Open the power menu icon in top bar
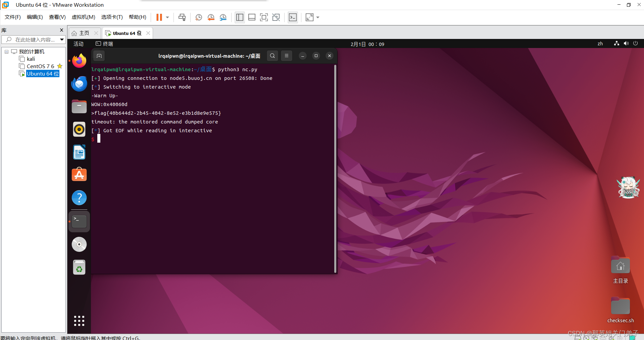The width and height of the screenshot is (644, 340). (635, 43)
